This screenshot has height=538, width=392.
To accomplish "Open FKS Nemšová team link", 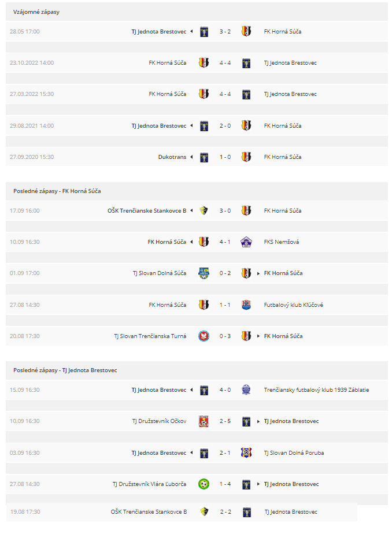I will 282,242.
